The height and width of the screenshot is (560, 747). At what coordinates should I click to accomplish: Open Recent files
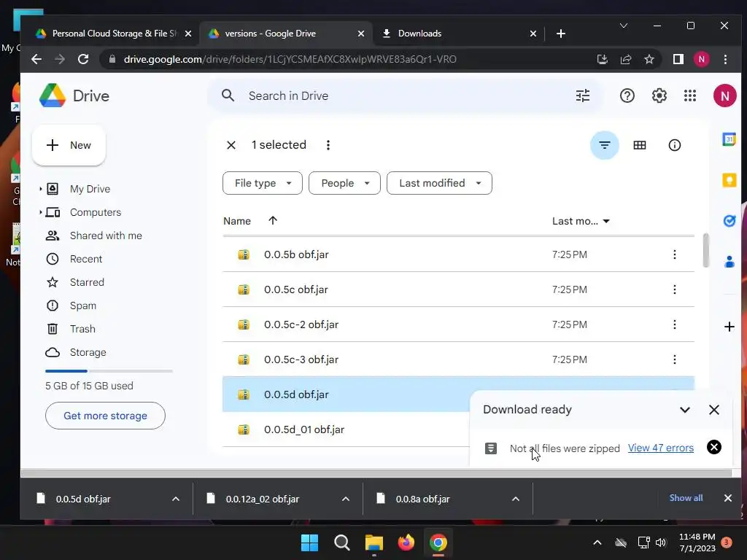86,259
